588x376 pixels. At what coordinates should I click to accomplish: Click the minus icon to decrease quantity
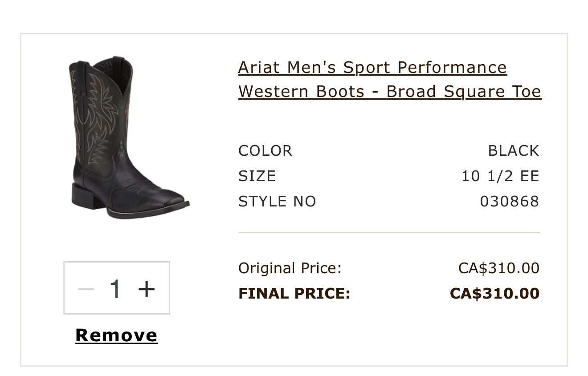click(x=86, y=288)
